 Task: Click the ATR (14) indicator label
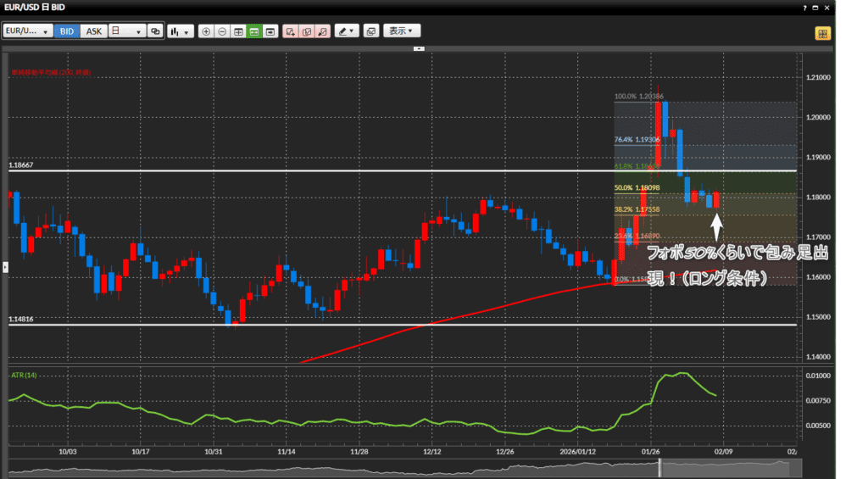[x=24, y=375]
